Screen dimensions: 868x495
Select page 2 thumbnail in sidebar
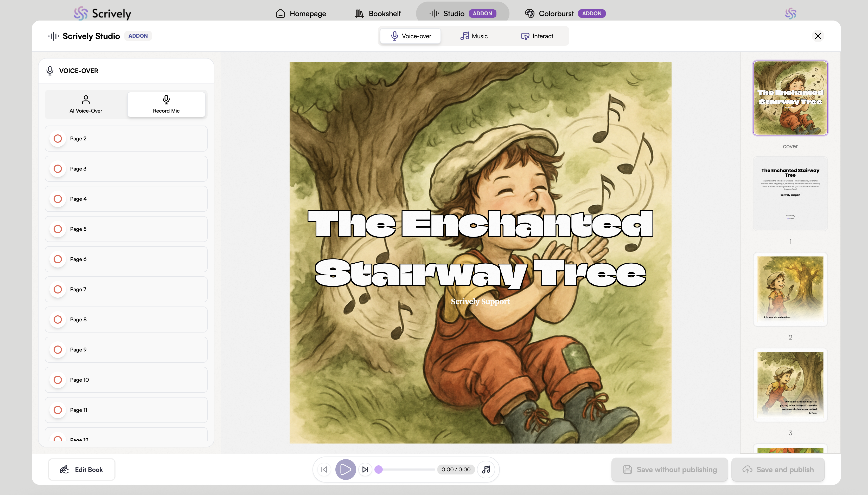(x=790, y=290)
